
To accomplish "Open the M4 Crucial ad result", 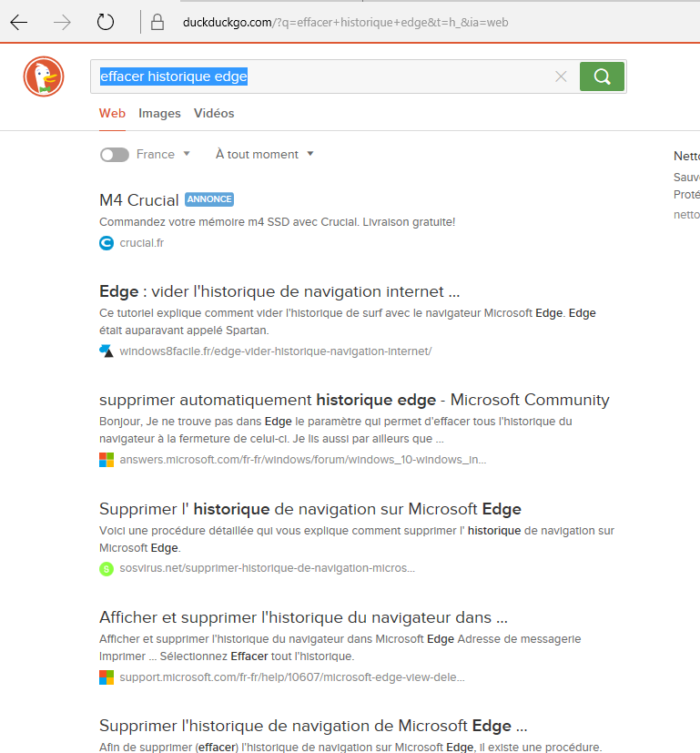I will (138, 200).
